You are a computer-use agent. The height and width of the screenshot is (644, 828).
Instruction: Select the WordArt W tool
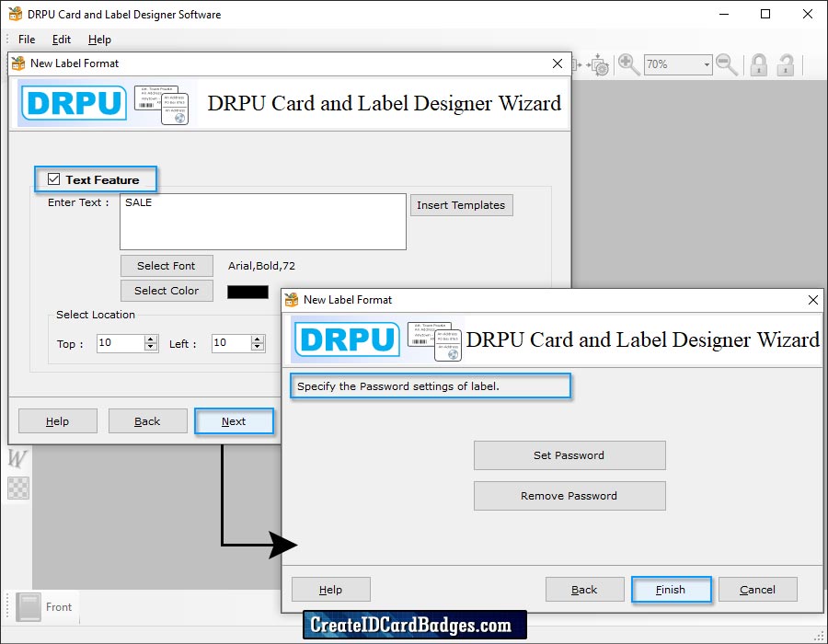point(17,457)
